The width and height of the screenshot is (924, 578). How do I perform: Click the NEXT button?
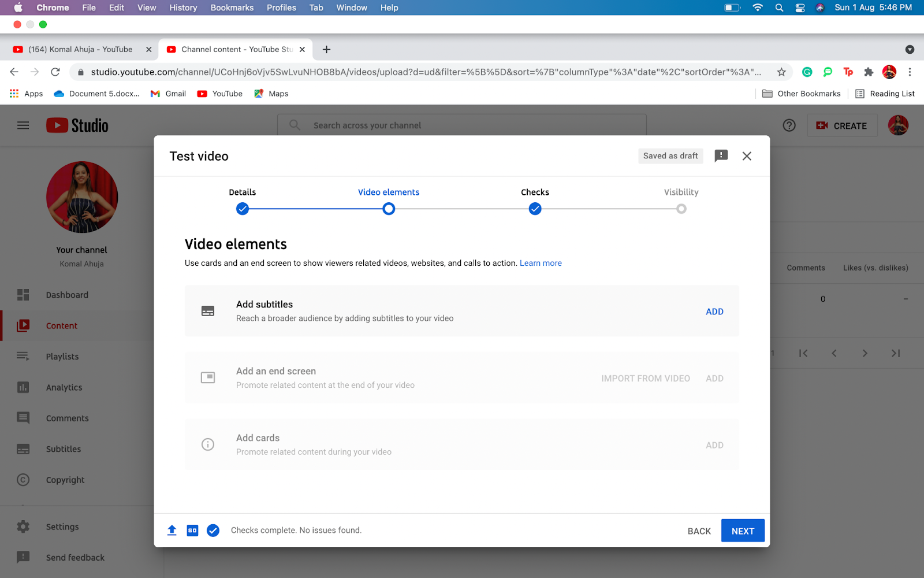click(743, 531)
